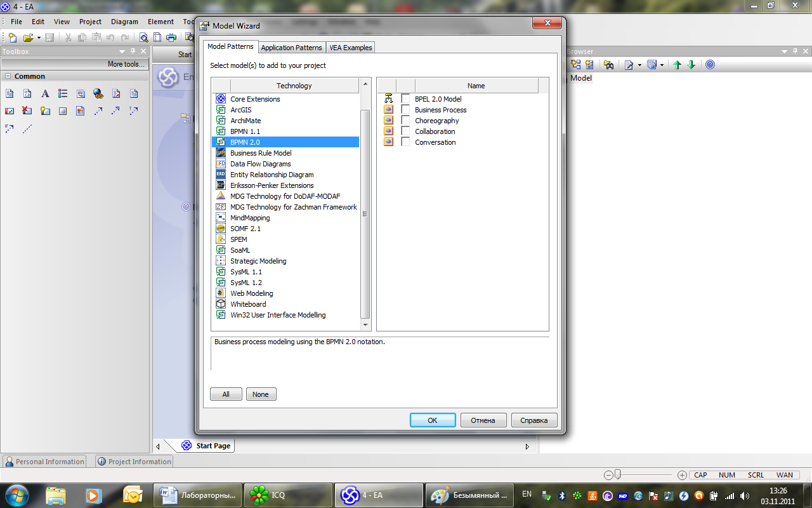Select SysML 1.2 in Technology list
This screenshot has width=812, height=508.
click(246, 283)
